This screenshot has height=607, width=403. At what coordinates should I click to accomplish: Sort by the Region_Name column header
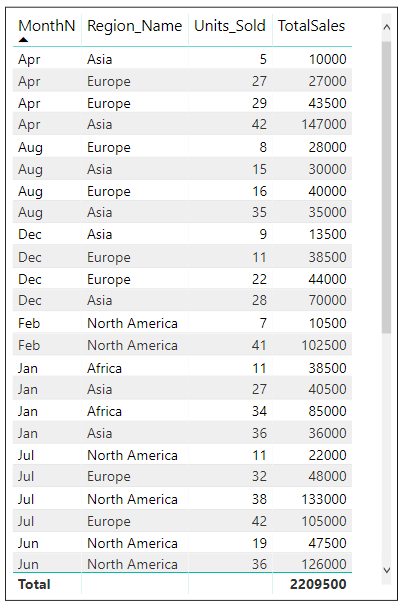134,26
